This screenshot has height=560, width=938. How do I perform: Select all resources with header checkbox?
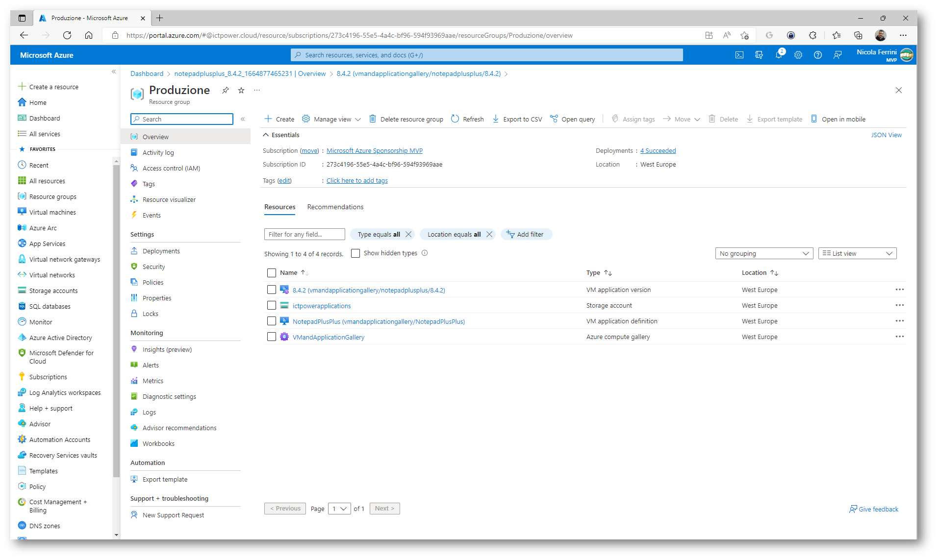point(272,273)
